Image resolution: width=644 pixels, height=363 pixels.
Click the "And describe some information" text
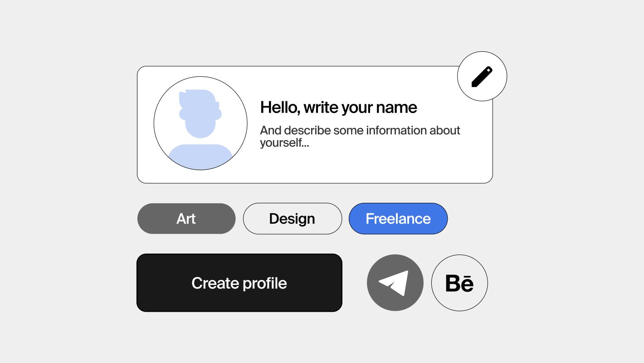click(360, 131)
